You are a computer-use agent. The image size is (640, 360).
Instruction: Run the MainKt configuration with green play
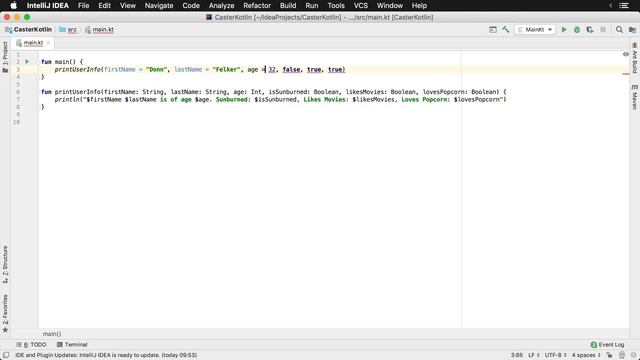click(564, 29)
